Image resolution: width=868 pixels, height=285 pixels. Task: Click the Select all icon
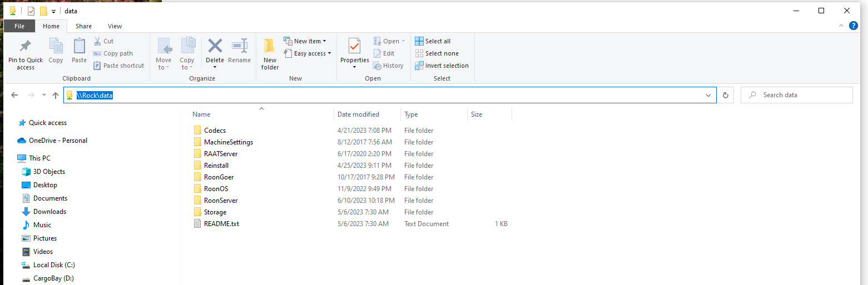[419, 41]
